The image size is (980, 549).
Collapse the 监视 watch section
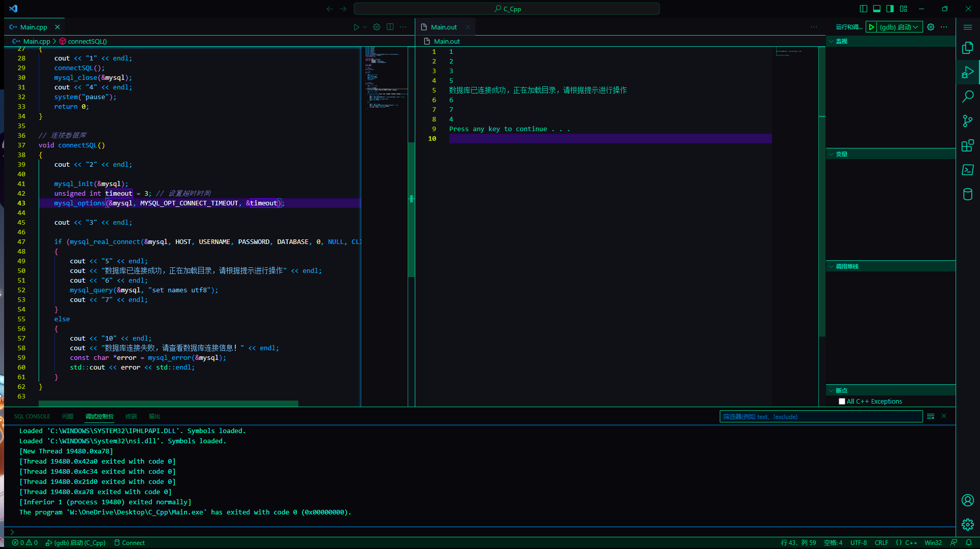(x=831, y=41)
